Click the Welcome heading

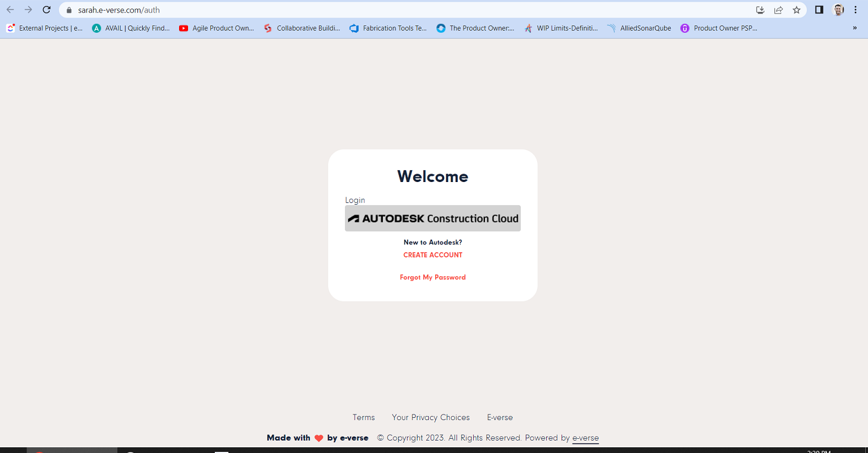point(433,176)
